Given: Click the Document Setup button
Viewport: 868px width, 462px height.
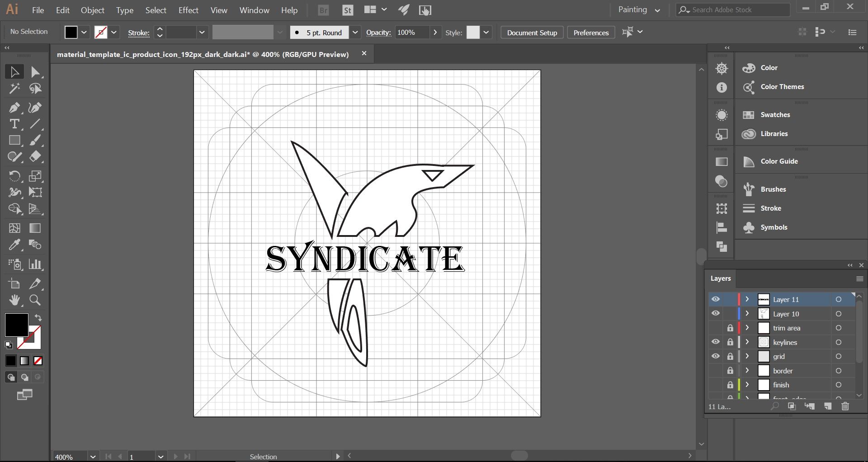Looking at the screenshot, I should 532,33.
